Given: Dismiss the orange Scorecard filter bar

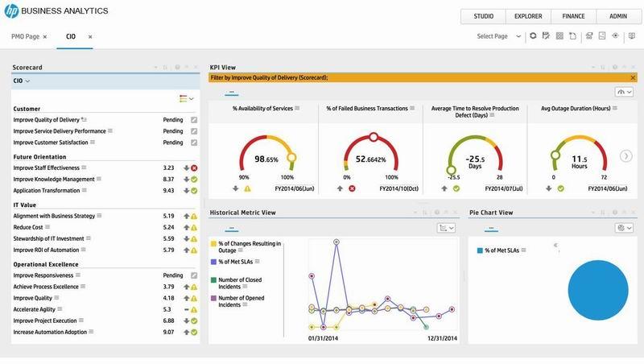Looking at the screenshot, I should pyautogui.click(x=633, y=77).
